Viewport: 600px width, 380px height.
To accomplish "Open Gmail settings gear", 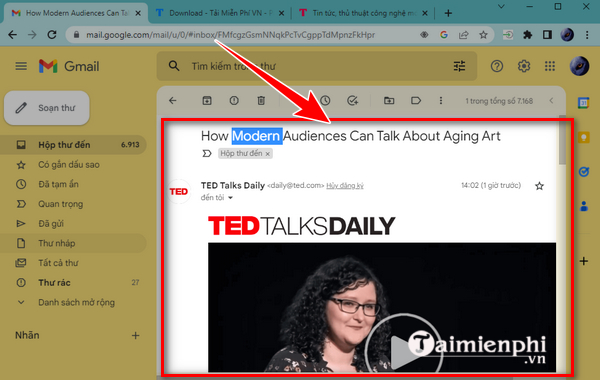I will click(523, 66).
